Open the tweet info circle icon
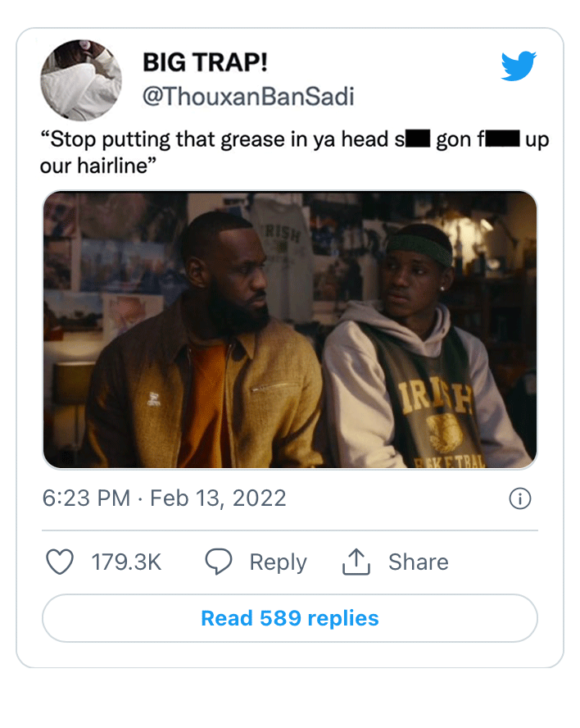580x728 pixels. 519,498
